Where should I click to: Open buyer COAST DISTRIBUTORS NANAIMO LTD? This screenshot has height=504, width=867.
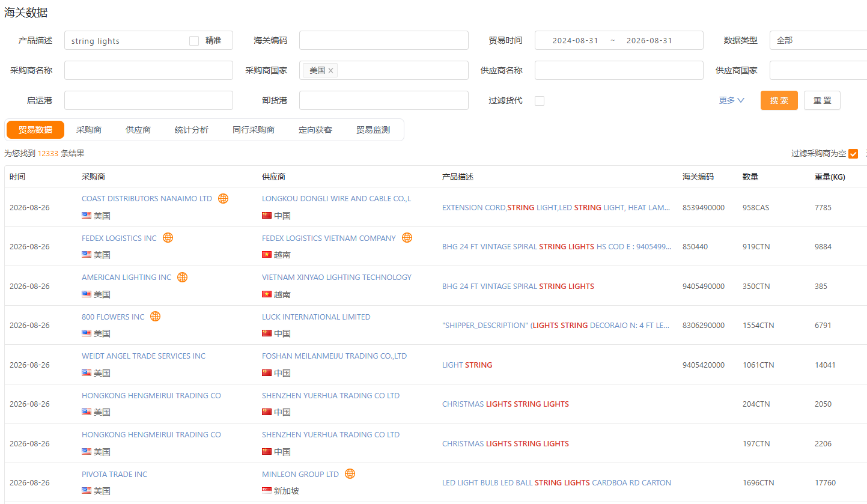[x=147, y=198]
